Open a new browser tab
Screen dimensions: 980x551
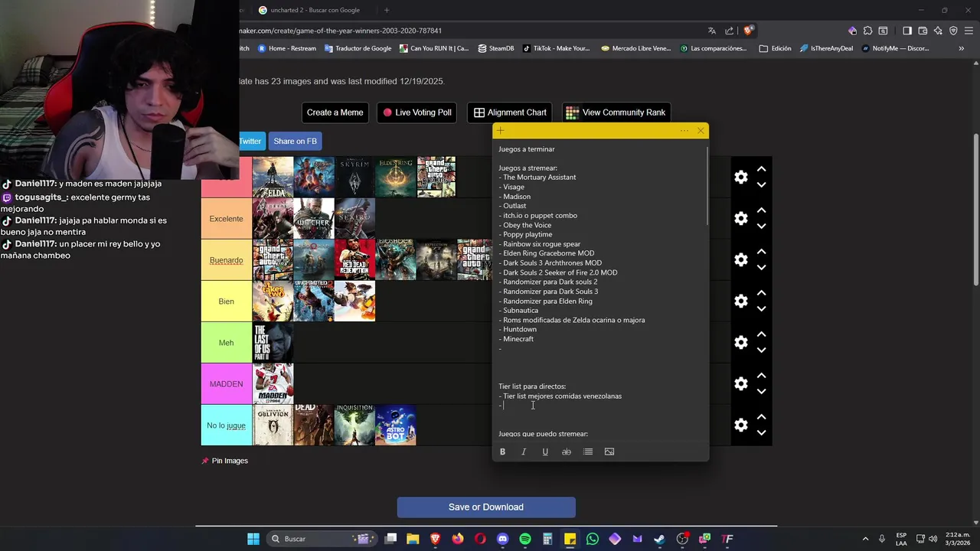[387, 10]
